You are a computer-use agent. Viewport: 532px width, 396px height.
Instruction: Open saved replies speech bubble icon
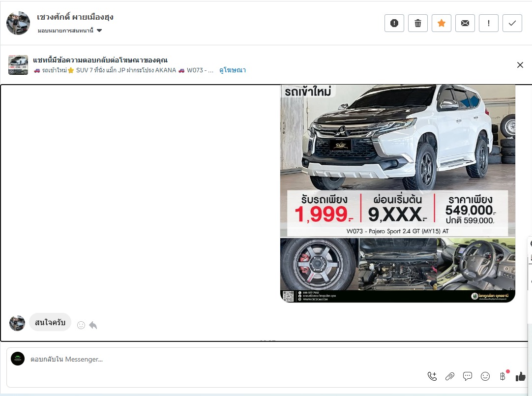(468, 376)
